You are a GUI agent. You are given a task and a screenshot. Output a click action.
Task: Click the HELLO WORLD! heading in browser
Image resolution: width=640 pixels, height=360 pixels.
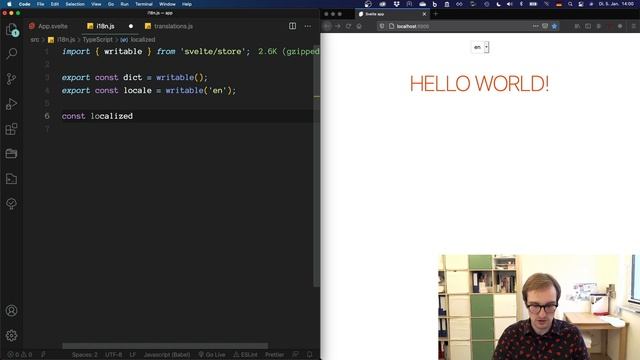click(480, 84)
